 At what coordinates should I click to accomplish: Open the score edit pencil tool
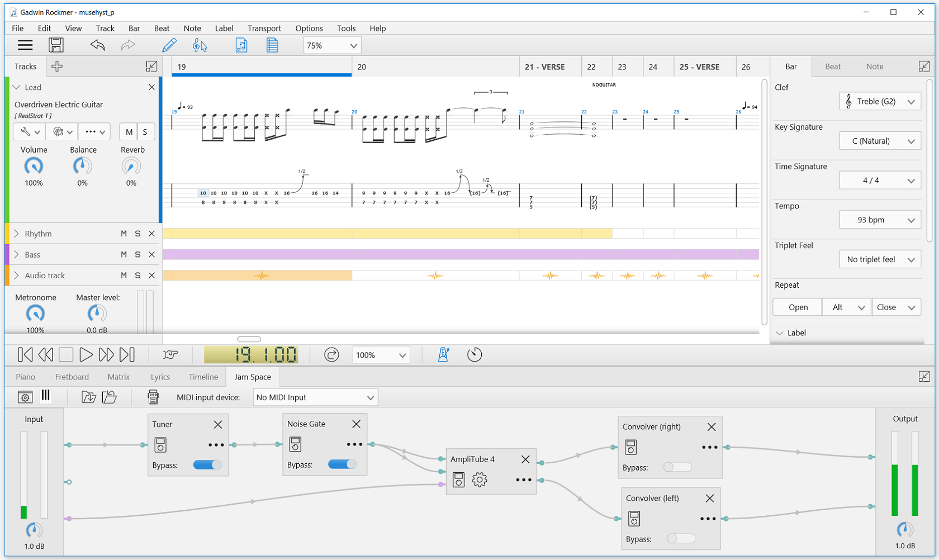(x=169, y=45)
